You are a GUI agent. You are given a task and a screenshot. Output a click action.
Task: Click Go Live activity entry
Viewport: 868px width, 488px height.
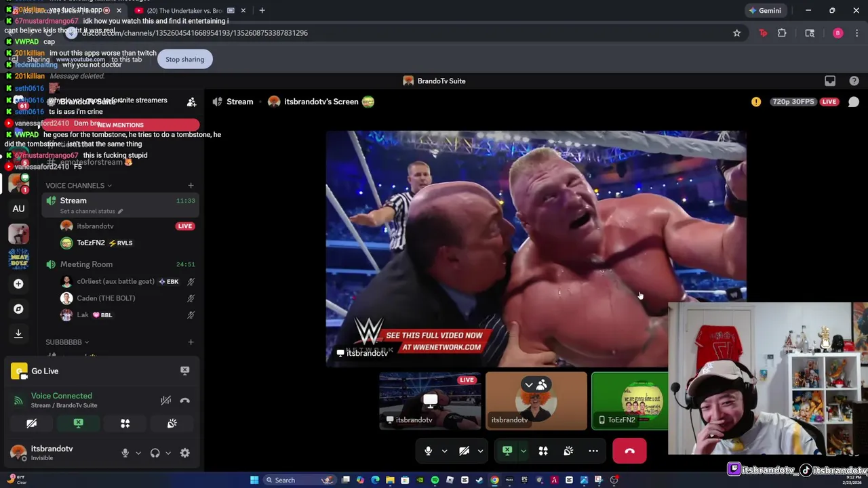[45, 371]
